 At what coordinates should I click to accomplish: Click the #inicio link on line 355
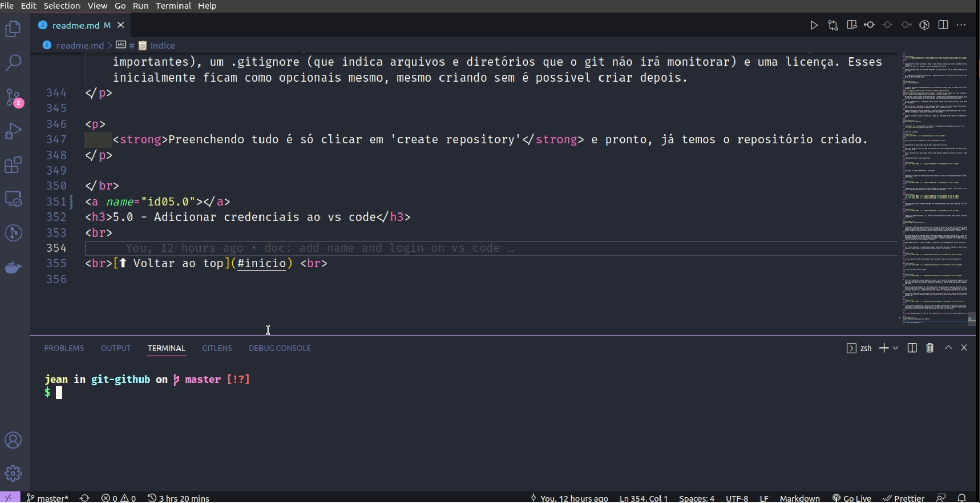pyautogui.click(x=261, y=263)
